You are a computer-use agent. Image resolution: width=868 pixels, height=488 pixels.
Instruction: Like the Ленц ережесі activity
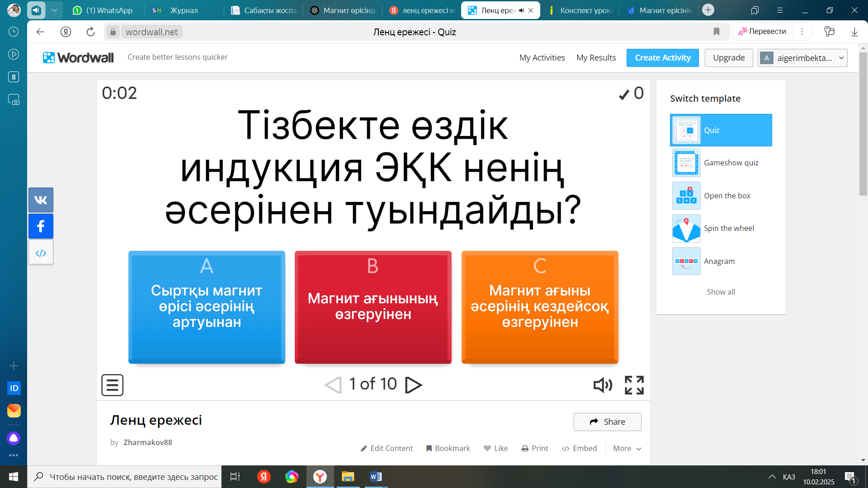coord(495,448)
